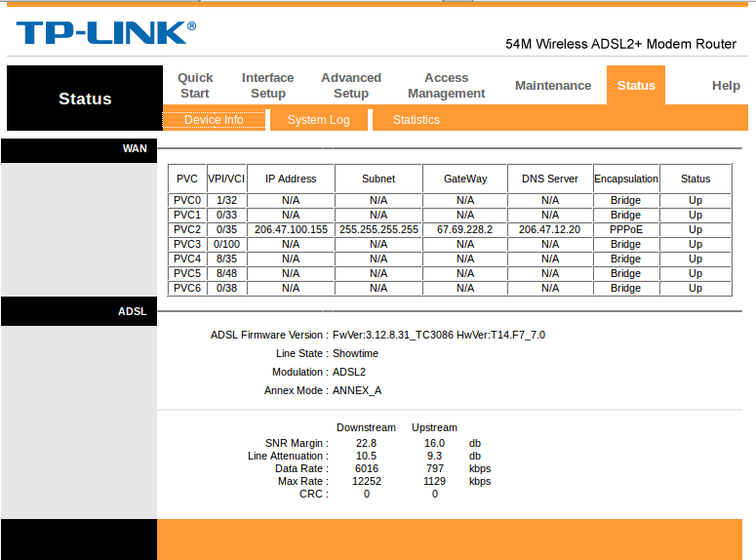Click the Status column header in WAN table
The height and width of the screenshot is (560, 756).
(696, 179)
